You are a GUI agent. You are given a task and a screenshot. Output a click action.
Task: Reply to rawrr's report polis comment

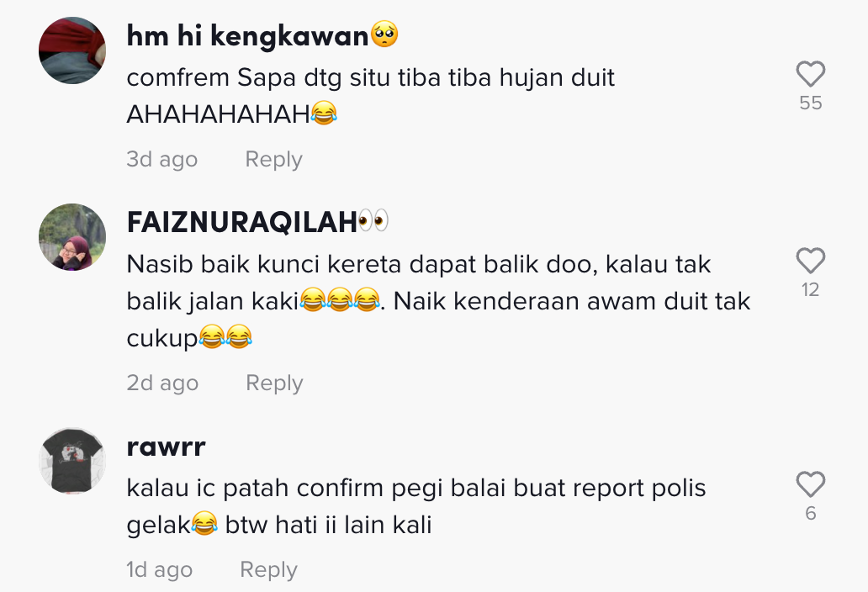click(268, 569)
